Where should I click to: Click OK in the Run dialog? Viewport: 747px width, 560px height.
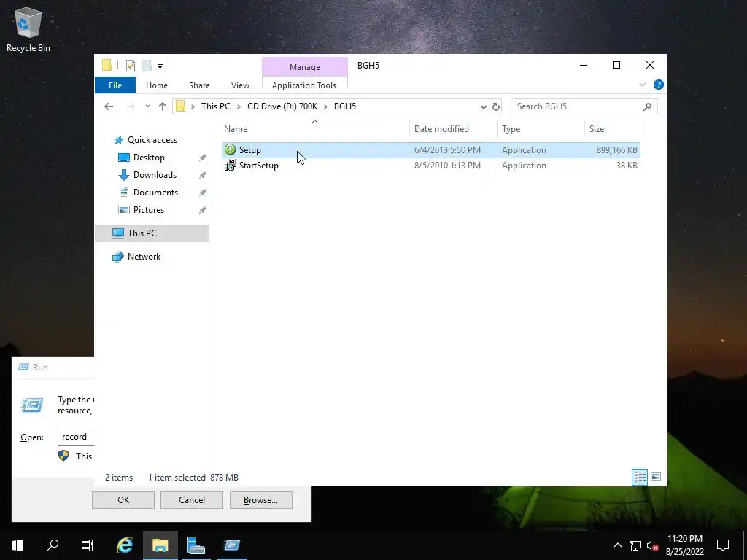[x=123, y=500]
